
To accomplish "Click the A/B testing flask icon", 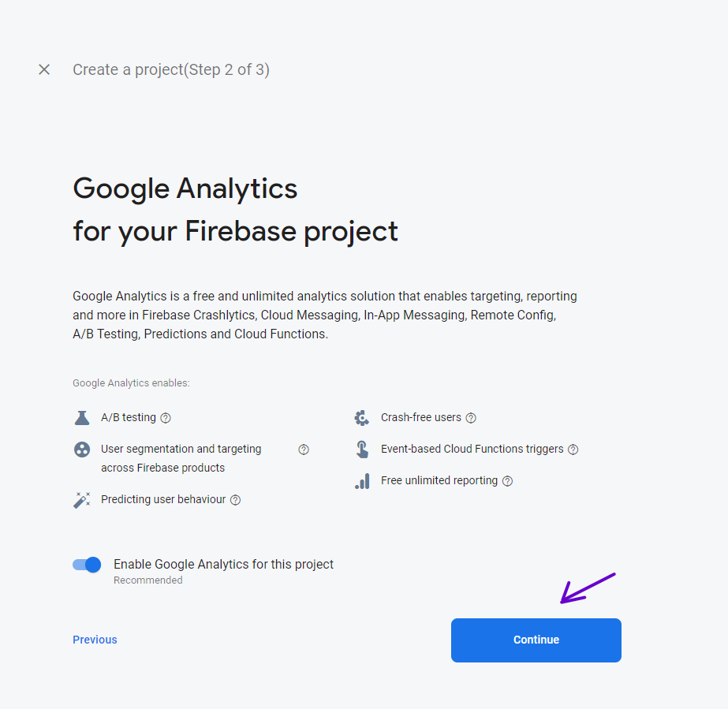I will (82, 418).
